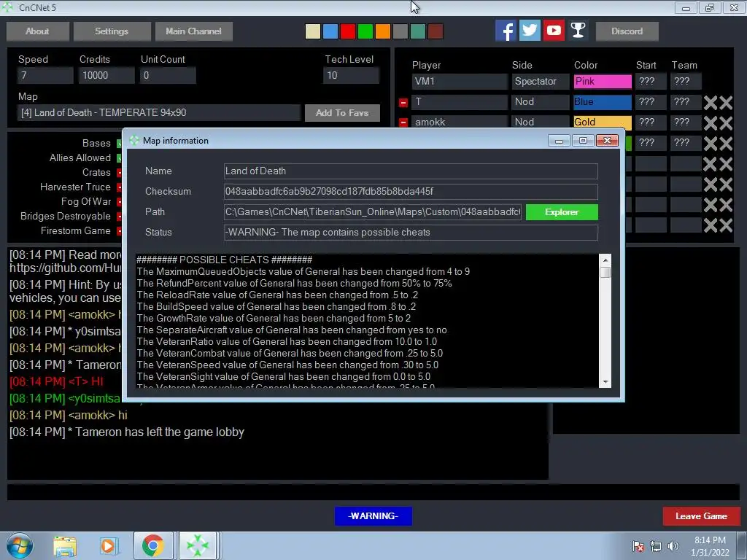Open Google Chrome from taskbar
The image size is (747, 560).
coord(152,545)
